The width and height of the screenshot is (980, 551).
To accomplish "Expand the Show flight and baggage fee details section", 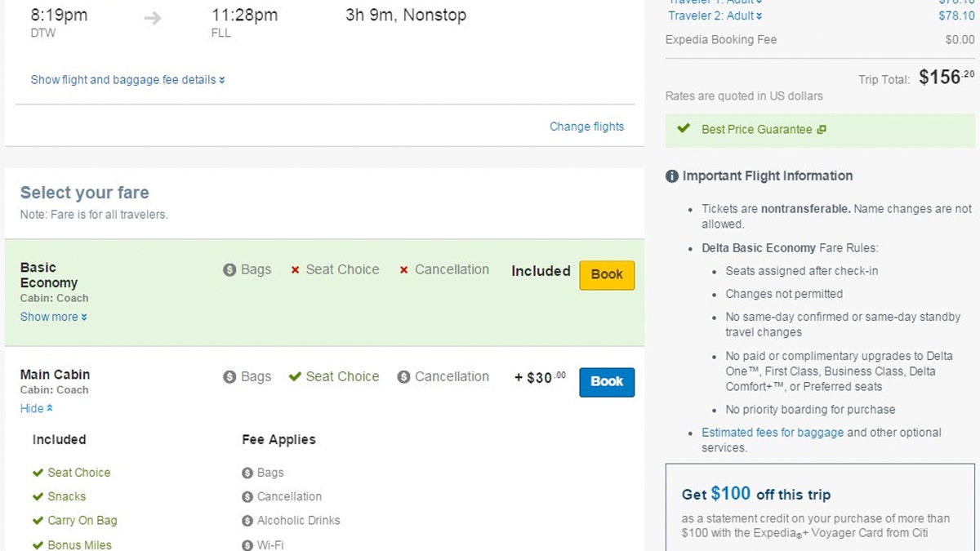I will (127, 79).
